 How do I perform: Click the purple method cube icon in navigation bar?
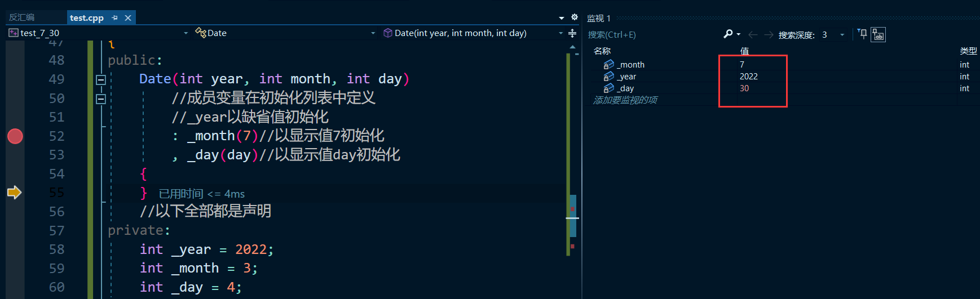[388, 33]
